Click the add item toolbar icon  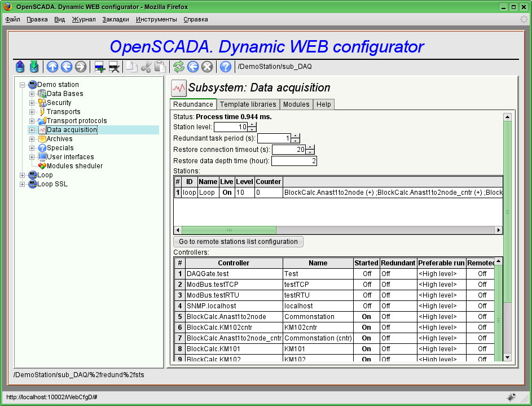100,67
